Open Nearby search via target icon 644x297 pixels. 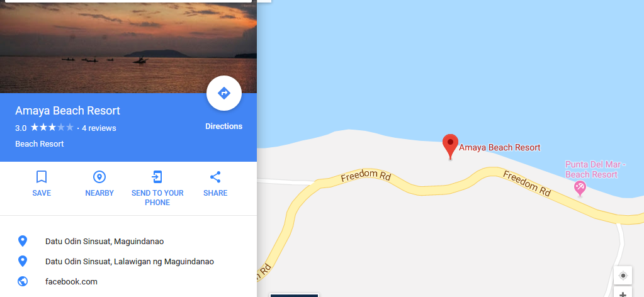click(99, 177)
